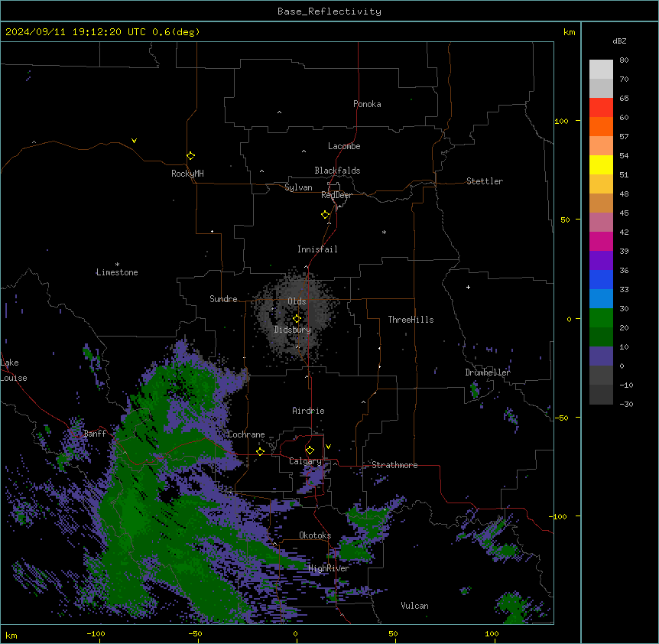The width and height of the screenshot is (659, 644).
Task: Click the 100 km mark on the right axis
Action: pyautogui.click(x=561, y=121)
